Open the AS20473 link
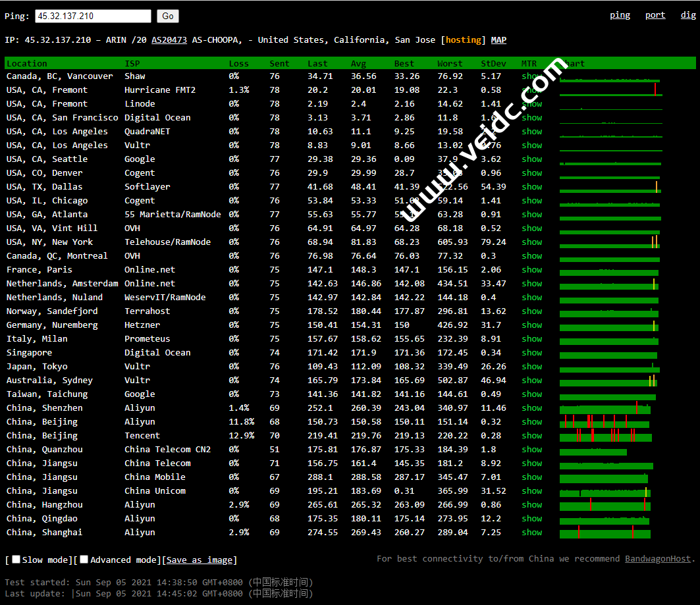 (x=169, y=40)
